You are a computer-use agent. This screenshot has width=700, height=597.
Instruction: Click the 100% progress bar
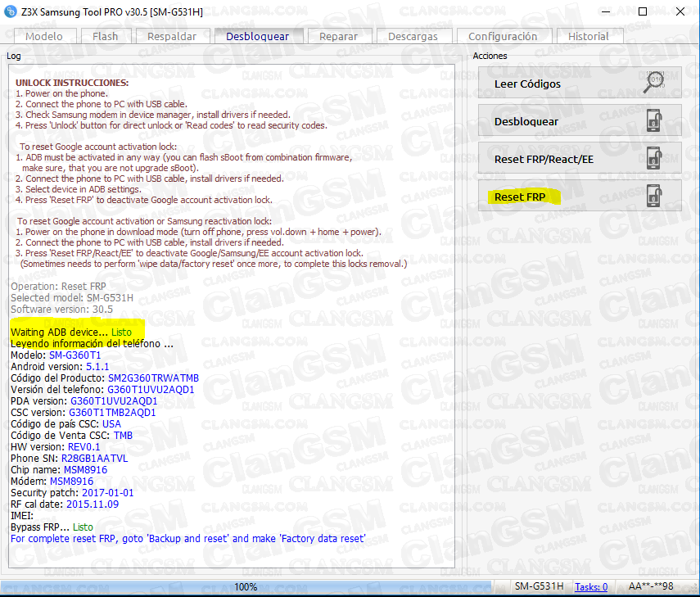(x=246, y=586)
